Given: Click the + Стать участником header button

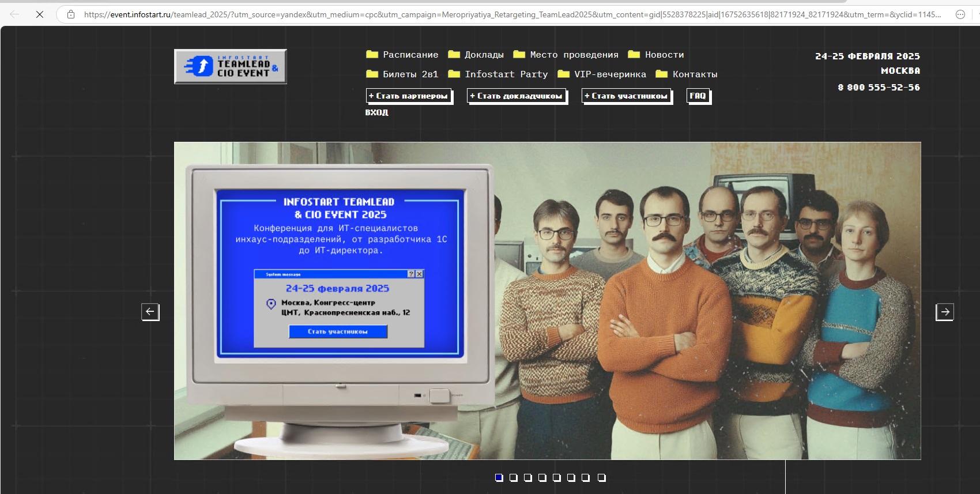Looking at the screenshot, I should [x=627, y=96].
